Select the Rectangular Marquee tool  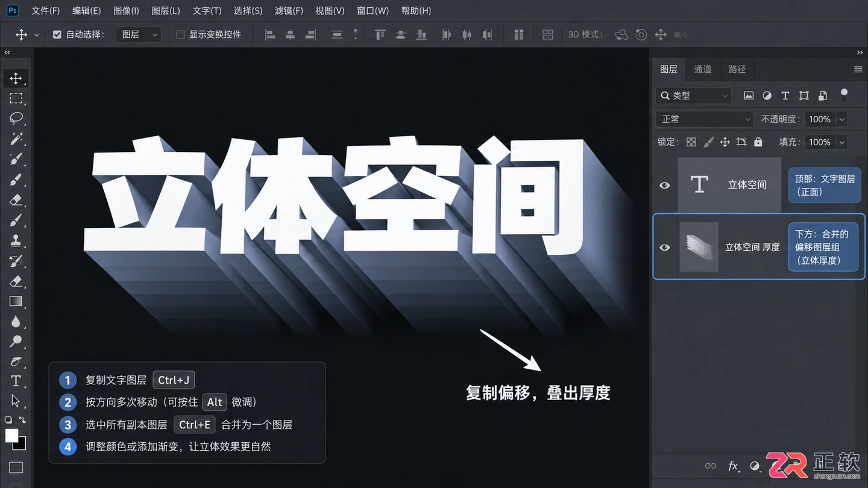pyautogui.click(x=16, y=98)
